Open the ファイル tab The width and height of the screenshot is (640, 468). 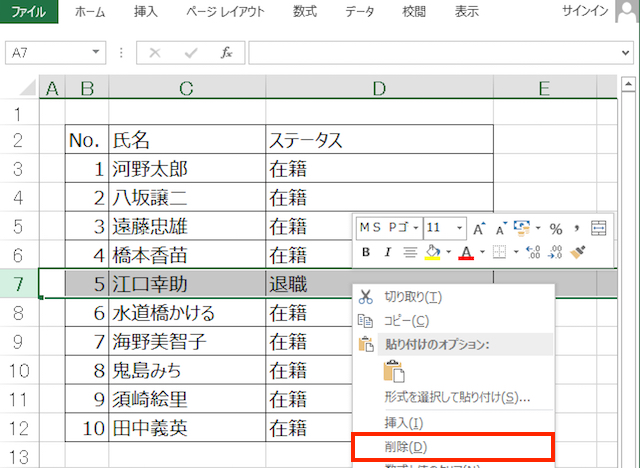(28, 12)
